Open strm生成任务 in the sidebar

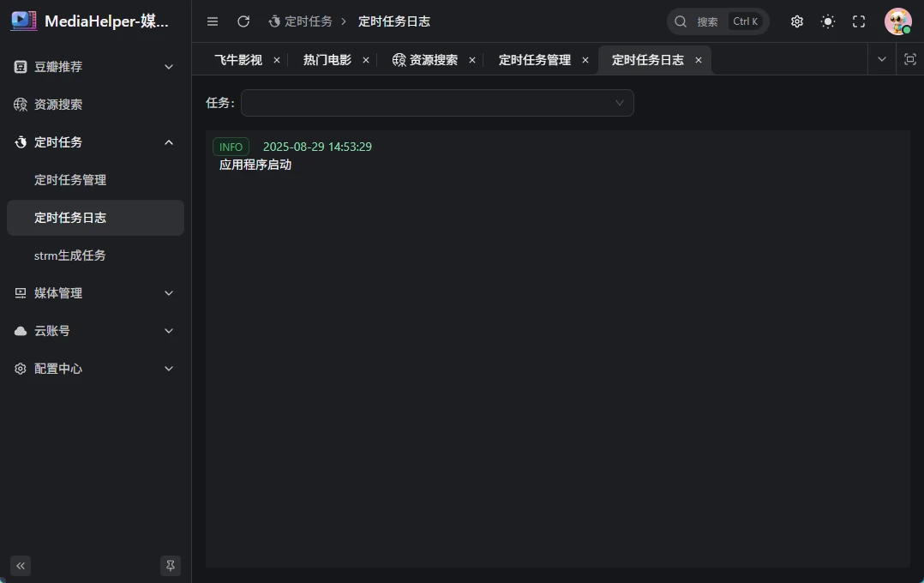point(70,255)
